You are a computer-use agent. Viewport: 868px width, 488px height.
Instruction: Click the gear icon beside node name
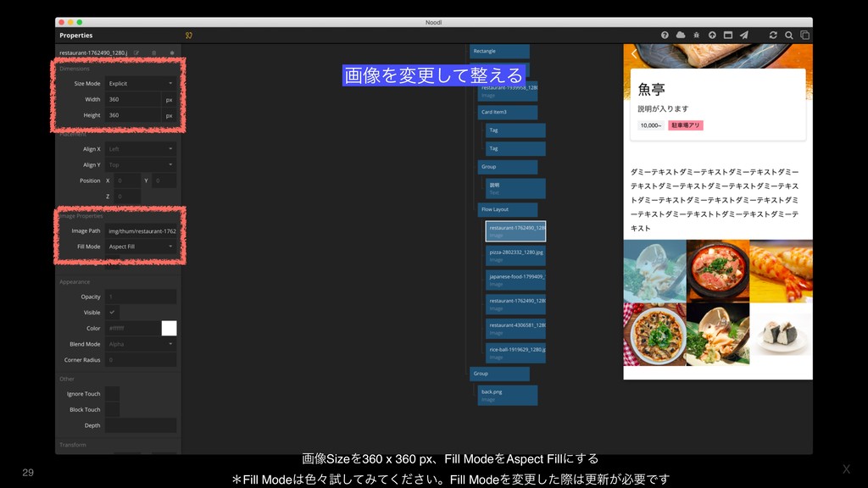[172, 53]
